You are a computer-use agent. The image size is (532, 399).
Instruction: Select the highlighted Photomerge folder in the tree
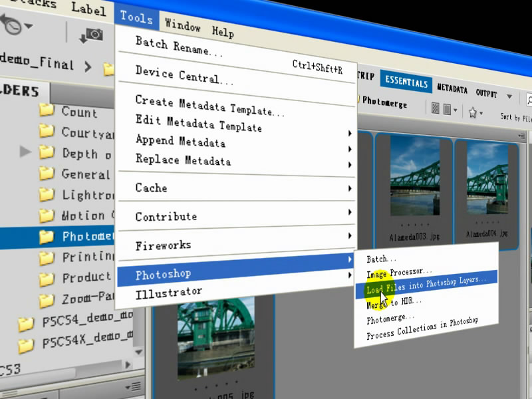coord(57,237)
